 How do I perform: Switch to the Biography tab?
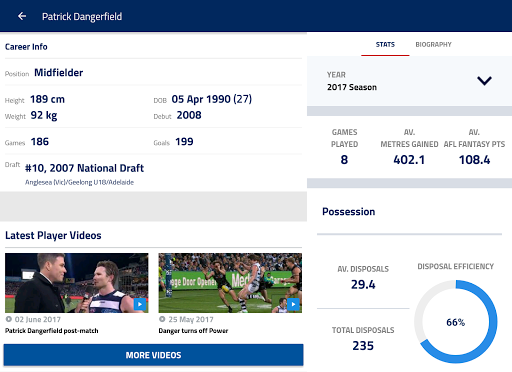pyautogui.click(x=433, y=45)
